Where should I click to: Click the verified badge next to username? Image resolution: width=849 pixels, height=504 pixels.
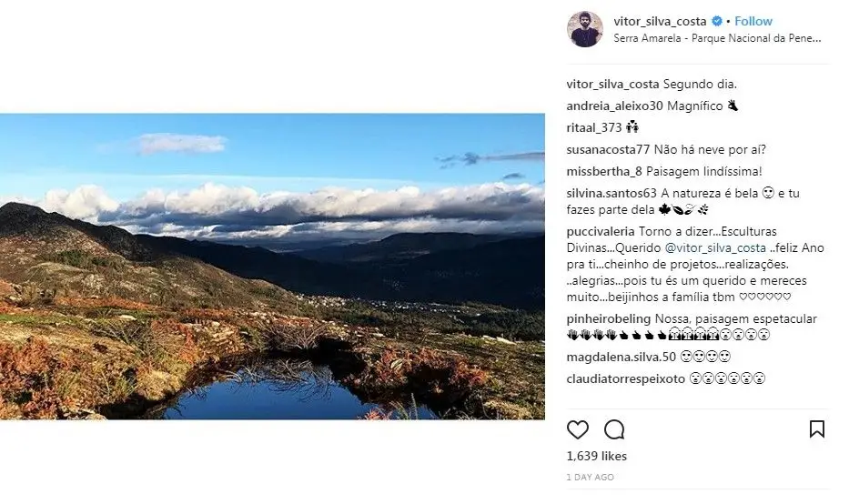(x=716, y=21)
